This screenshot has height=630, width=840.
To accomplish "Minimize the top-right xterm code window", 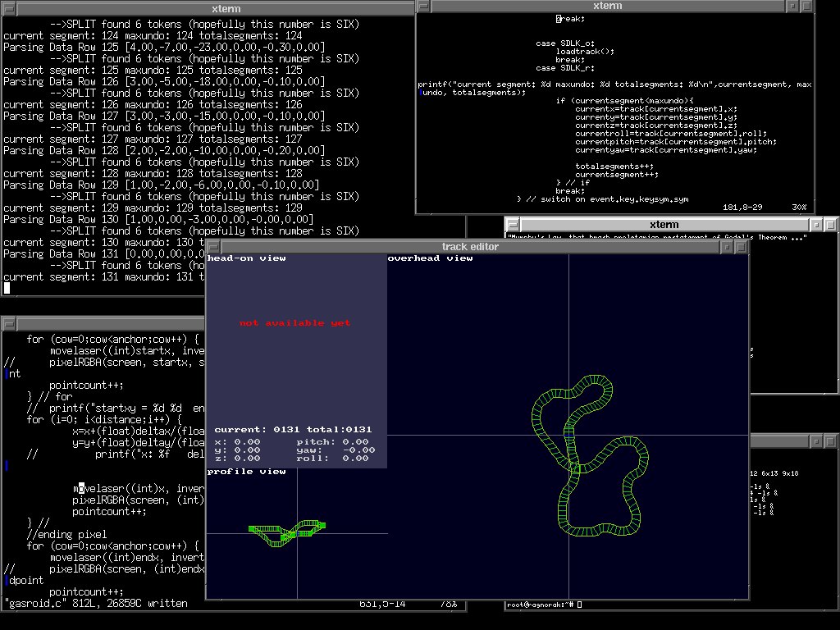I will point(792,6).
